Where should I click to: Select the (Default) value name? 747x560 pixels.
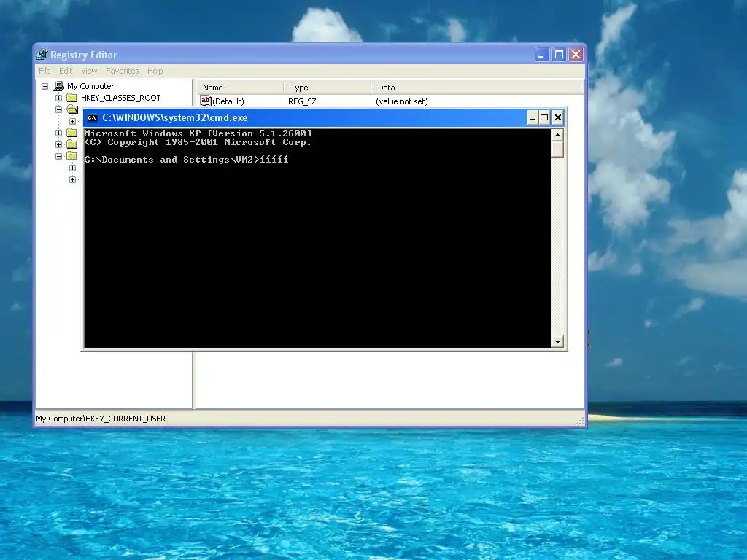tap(228, 101)
